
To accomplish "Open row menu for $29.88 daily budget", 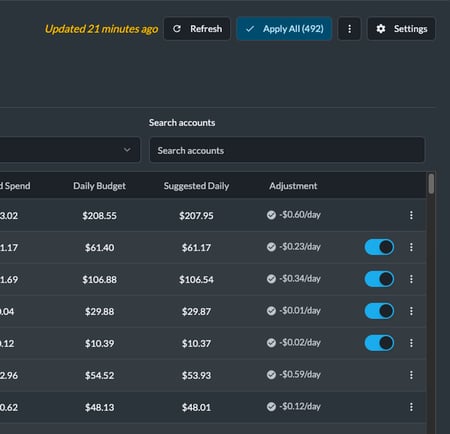I will (x=411, y=311).
